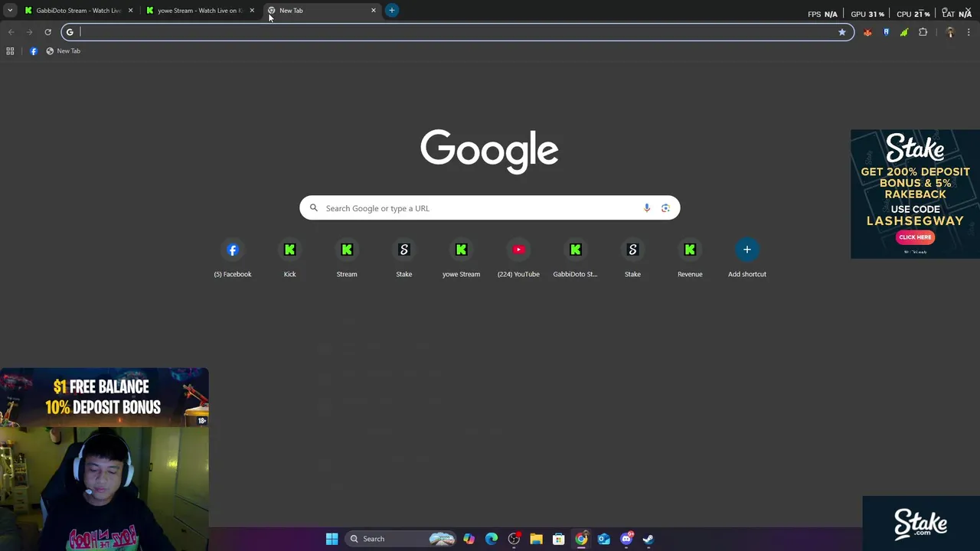
Task: Open Copilot from the taskbar
Action: tap(469, 539)
